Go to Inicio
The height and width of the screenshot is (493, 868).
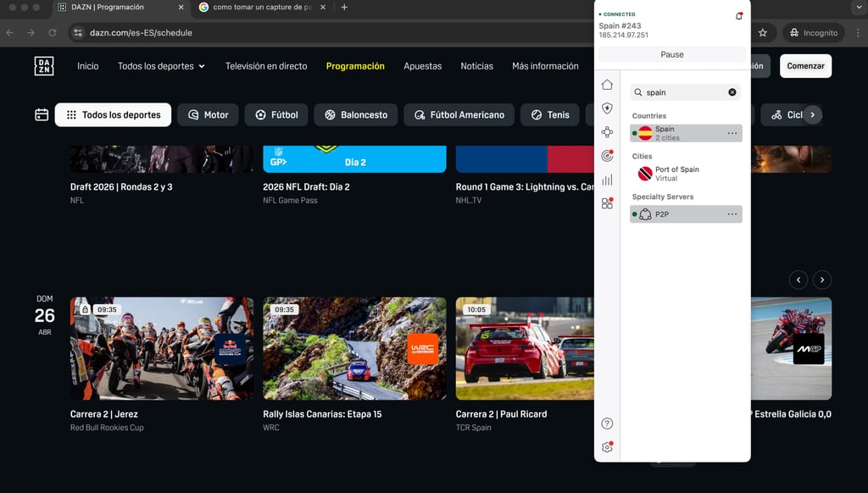(x=88, y=66)
